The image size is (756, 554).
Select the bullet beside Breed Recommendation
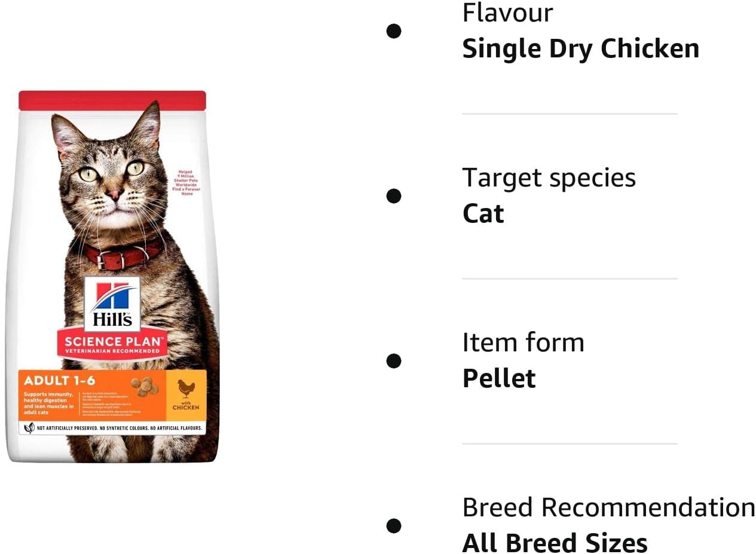393,526
